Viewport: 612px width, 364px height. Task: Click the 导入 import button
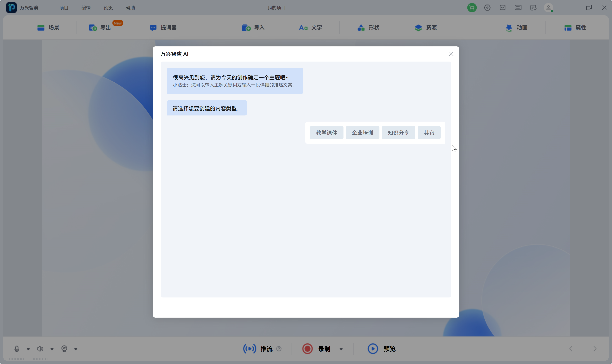pyautogui.click(x=253, y=28)
